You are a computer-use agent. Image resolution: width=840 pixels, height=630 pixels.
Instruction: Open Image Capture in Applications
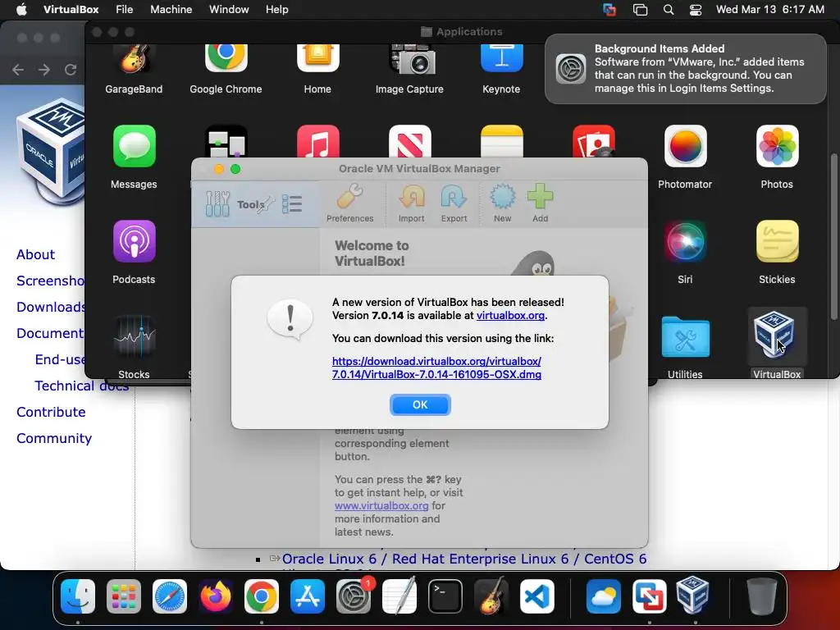point(409,69)
